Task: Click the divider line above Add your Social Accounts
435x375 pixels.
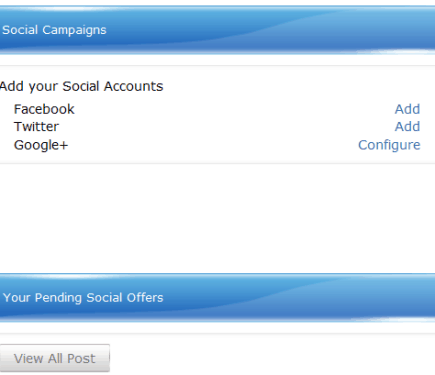Action: (217, 65)
